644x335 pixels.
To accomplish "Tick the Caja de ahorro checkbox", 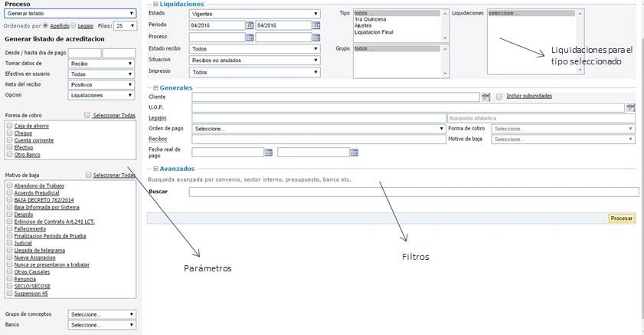I will click(x=8, y=126).
